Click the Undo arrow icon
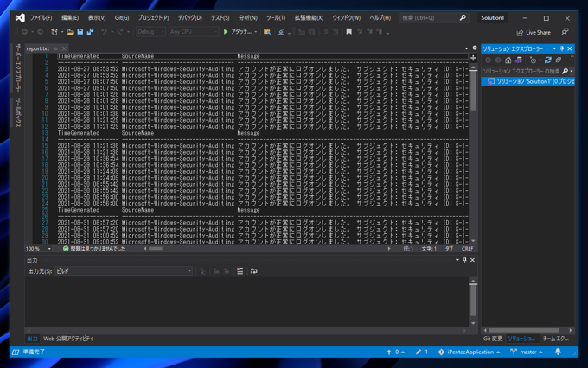Viewport: 588px width, 368px height. 104,32
